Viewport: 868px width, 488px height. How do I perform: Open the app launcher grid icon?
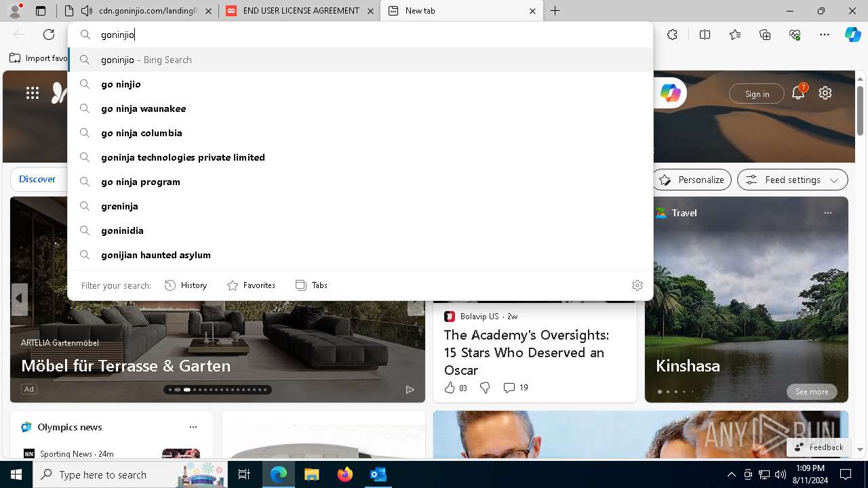click(33, 93)
